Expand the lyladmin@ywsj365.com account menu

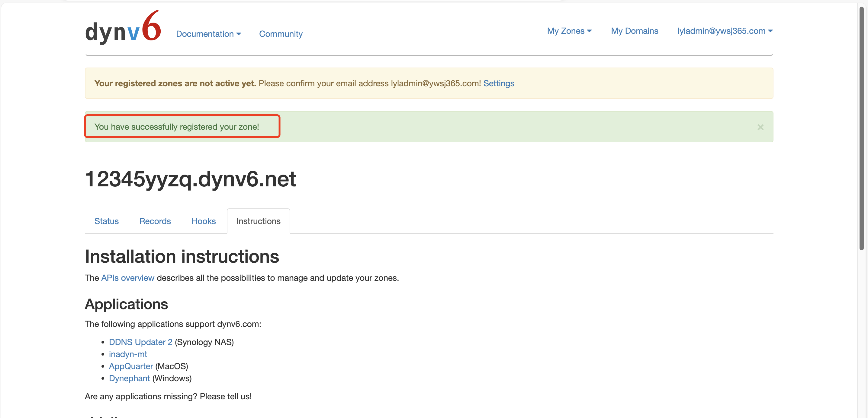pyautogui.click(x=725, y=31)
